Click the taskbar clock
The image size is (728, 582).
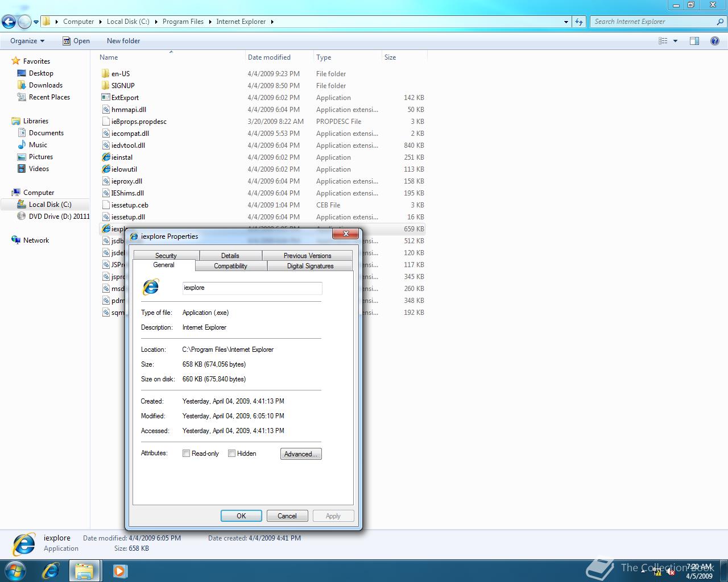click(699, 571)
